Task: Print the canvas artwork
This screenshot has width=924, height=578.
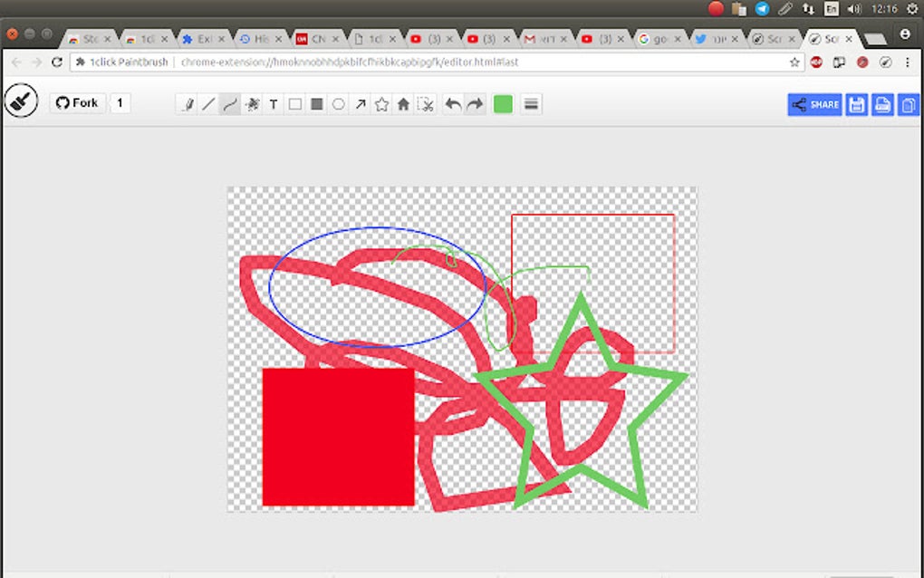Action: point(881,104)
